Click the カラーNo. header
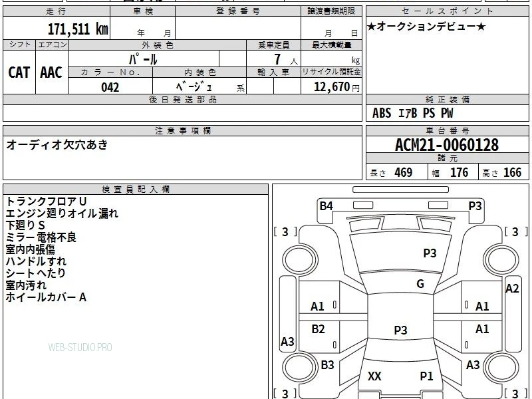Viewport: 532px width, 399px height. pos(110,72)
